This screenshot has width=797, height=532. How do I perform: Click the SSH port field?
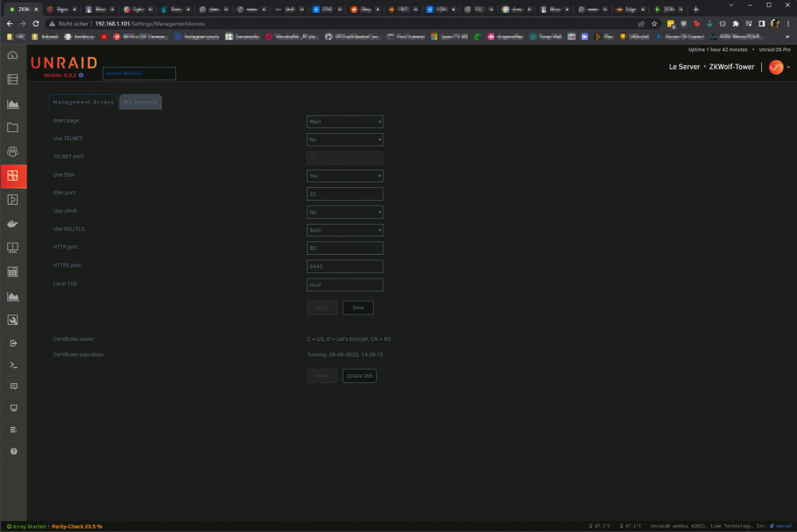click(344, 194)
